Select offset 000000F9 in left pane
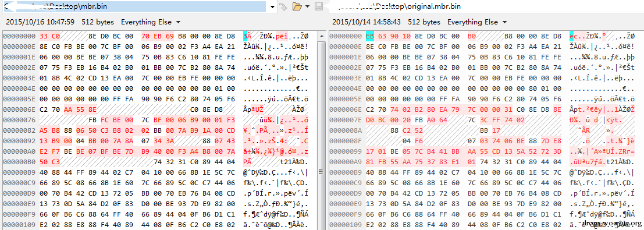This screenshot has height=230, width=644. pos(19,215)
